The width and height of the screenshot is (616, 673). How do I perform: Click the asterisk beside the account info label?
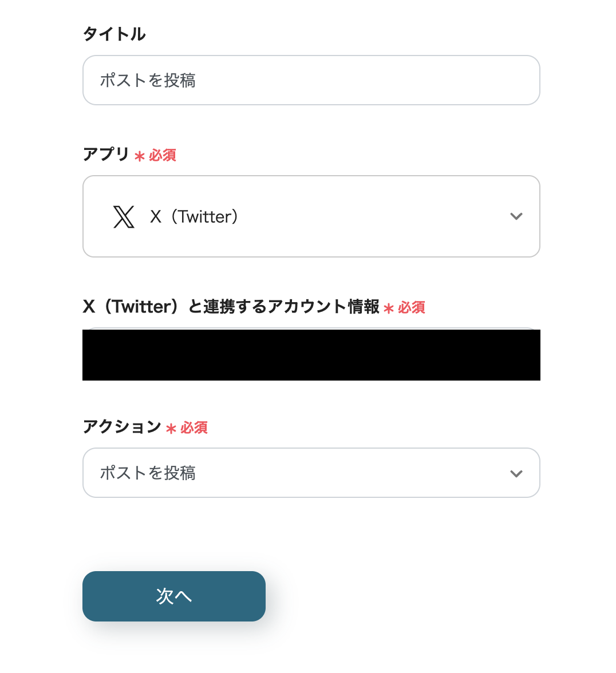(388, 307)
